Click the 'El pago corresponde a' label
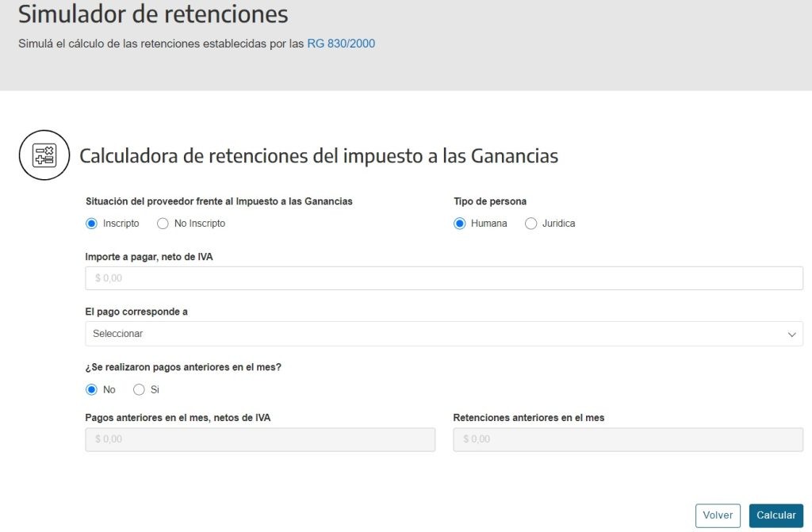Screen dimensions: 812x532 coord(136,312)
